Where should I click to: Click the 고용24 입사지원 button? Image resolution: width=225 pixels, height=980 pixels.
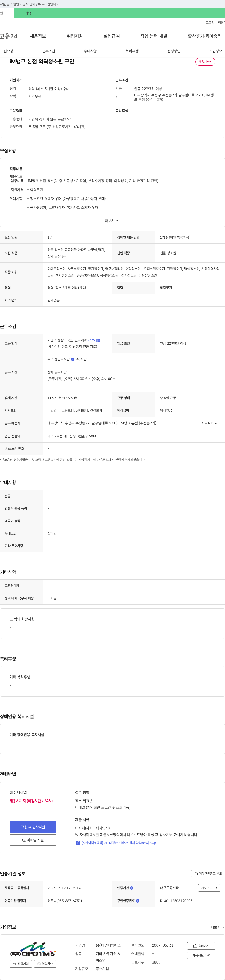click(33, 827)
